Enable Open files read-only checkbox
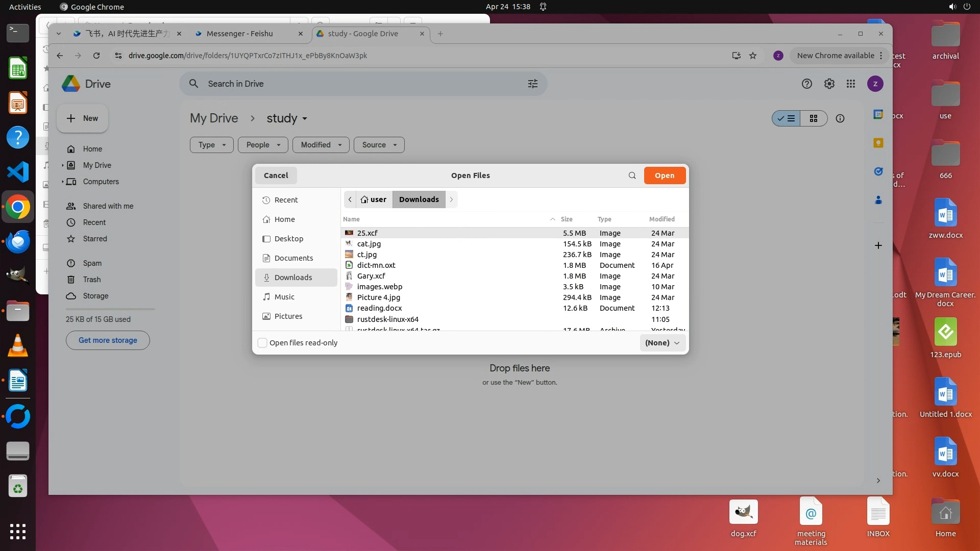Screen dimensions: 980x551 [x=262, y=343]
